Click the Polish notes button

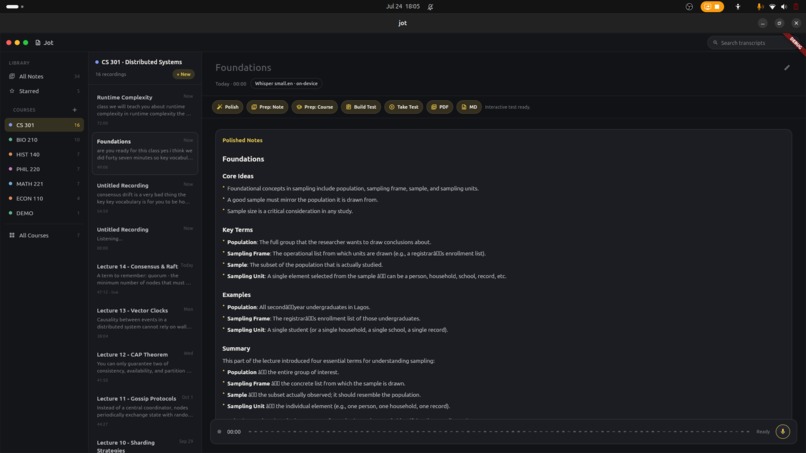coord(227,107)
